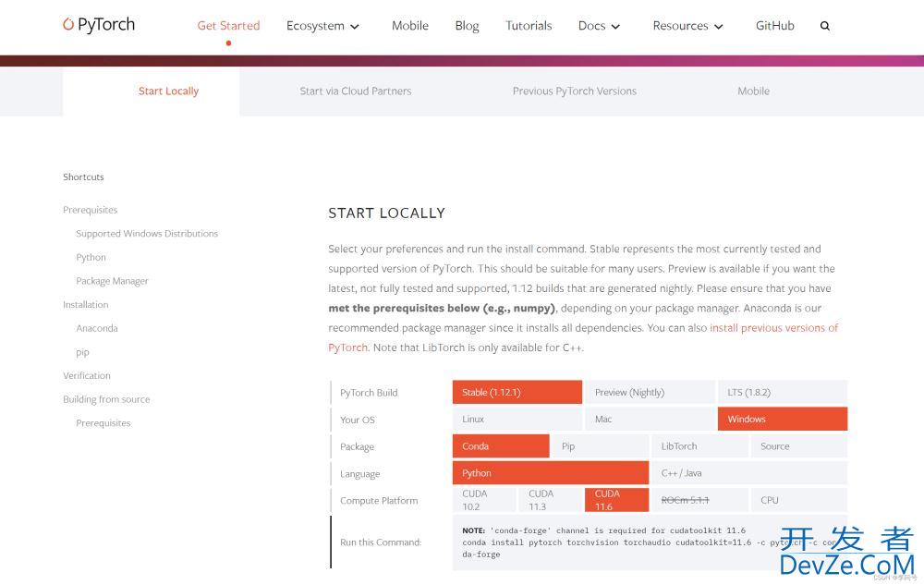Viewport: 924px width, 585px height.
Task: Choose Mac as your OS
Action: pyautogui.click(x=650, y=419)
